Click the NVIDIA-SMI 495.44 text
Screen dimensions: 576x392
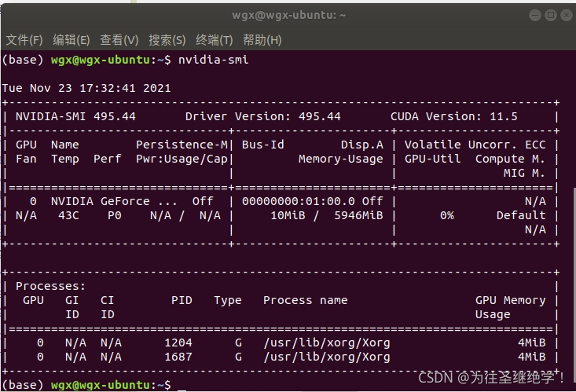pyautogui.click(x=75, y=116)
